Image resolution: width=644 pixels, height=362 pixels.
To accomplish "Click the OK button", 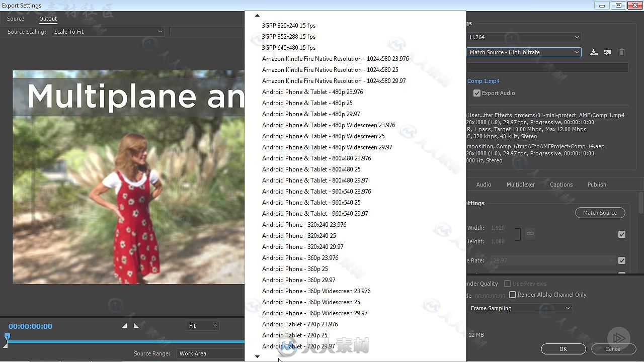I will 563,349.
